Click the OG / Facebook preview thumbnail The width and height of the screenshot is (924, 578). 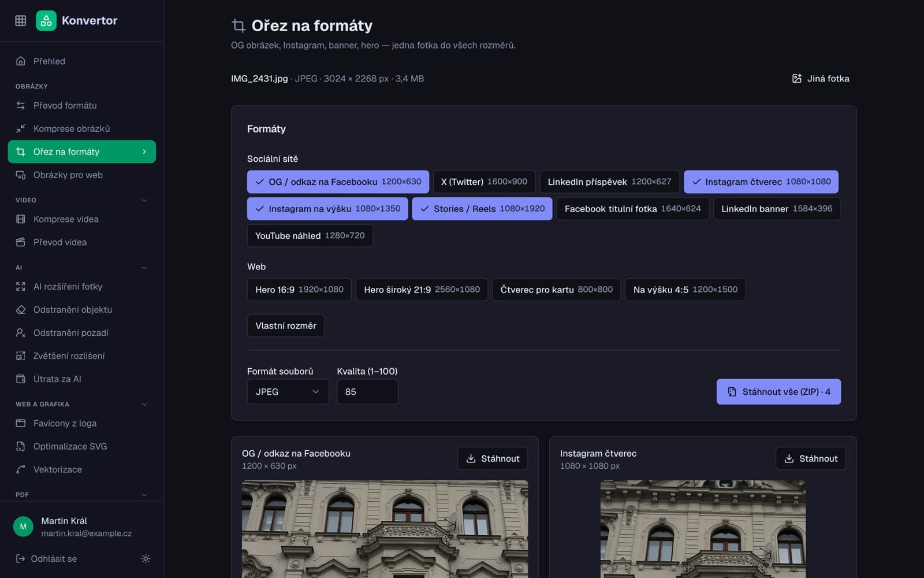tap(385, 529)
